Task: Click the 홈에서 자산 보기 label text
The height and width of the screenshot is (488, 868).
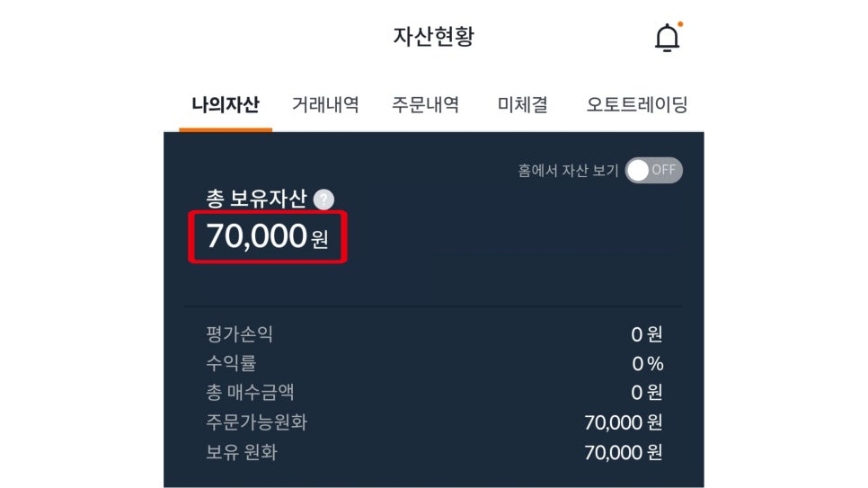Action: [x=568, y=171]
